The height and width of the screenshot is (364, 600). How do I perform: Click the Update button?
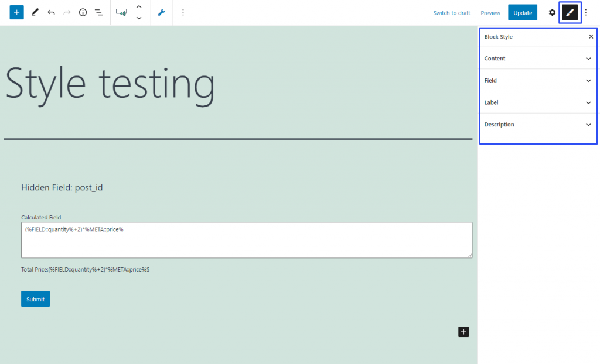[523, 13]
